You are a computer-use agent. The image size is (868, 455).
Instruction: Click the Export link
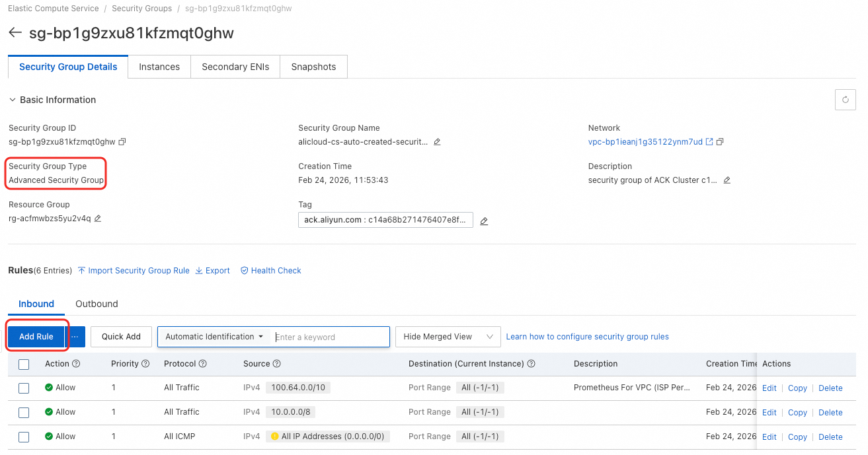click(213, 271)
